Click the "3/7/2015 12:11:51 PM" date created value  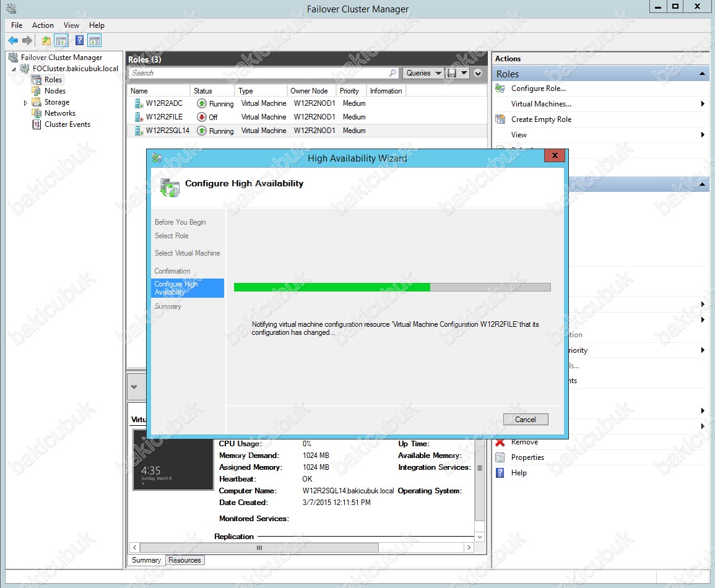click(x=337, y=503)
